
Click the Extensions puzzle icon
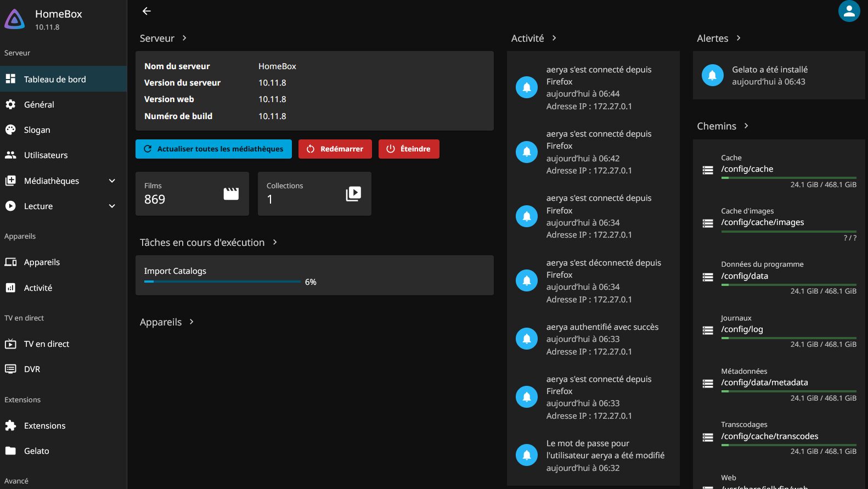(x=10, y=425)
